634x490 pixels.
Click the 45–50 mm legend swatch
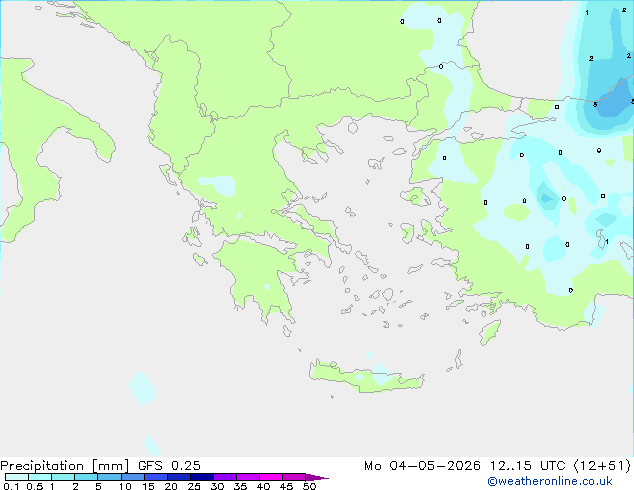pyautogui.click(x=294, y=477)
